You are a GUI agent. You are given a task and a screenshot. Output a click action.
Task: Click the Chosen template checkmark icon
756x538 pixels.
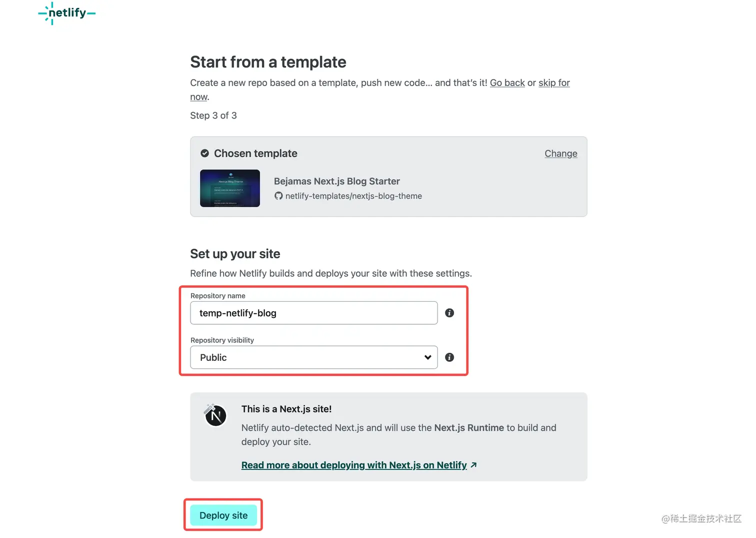coord(204,153)
